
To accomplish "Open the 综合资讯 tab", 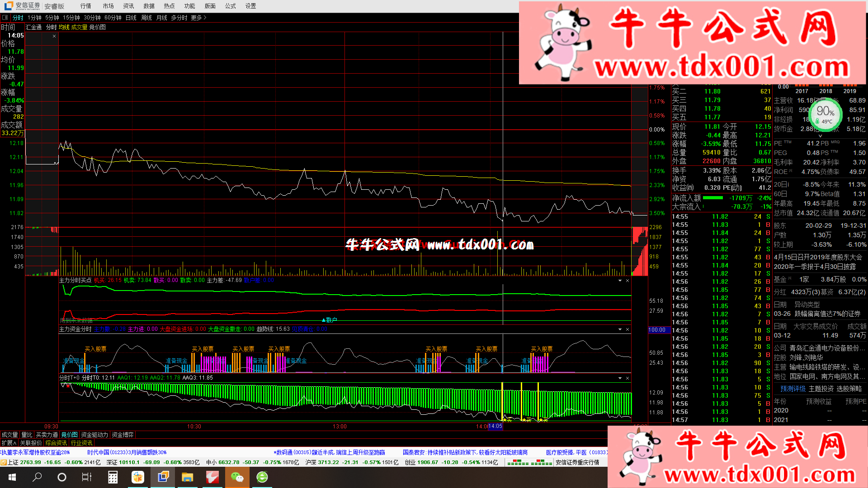I will click(56, 443).
